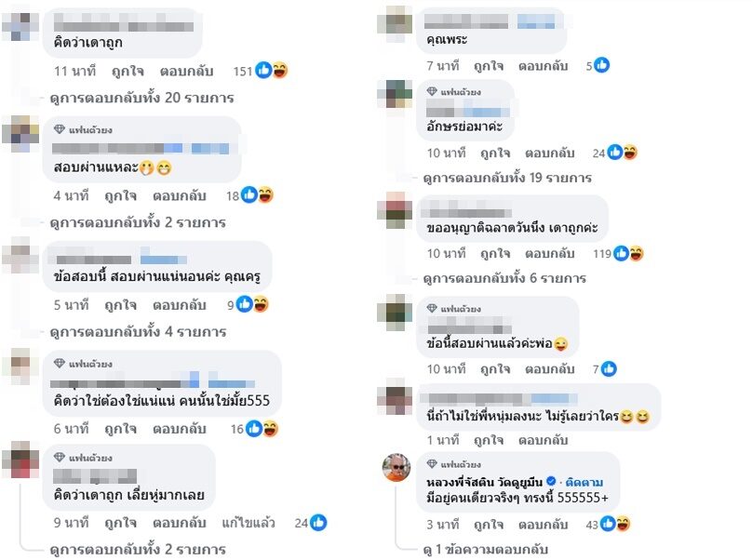Click ตอบกลับ on the สอบผ่านแหละ comment
The height and width of the screenshot is (560, 752).
[180, 195]
